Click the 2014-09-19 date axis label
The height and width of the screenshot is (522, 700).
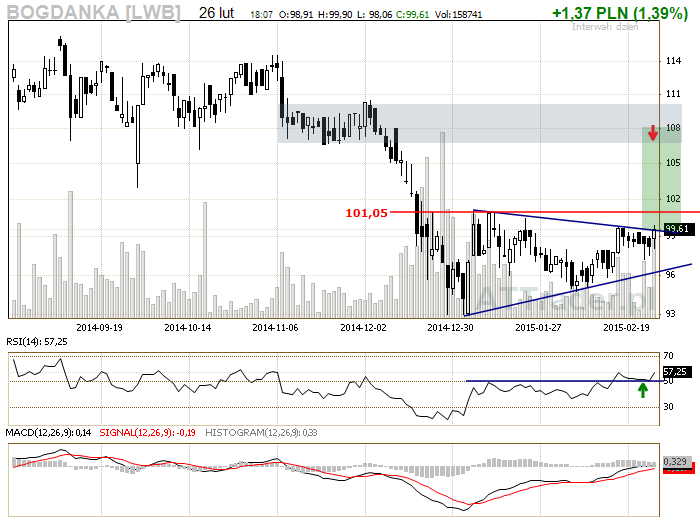tap(99, 328)
